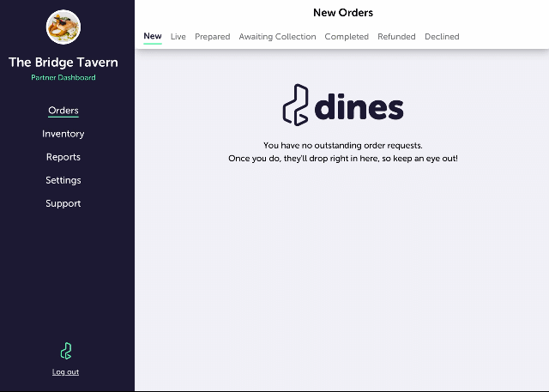Click the Partner Dashboard label
The image size is (549, 392).
point(63,77)
